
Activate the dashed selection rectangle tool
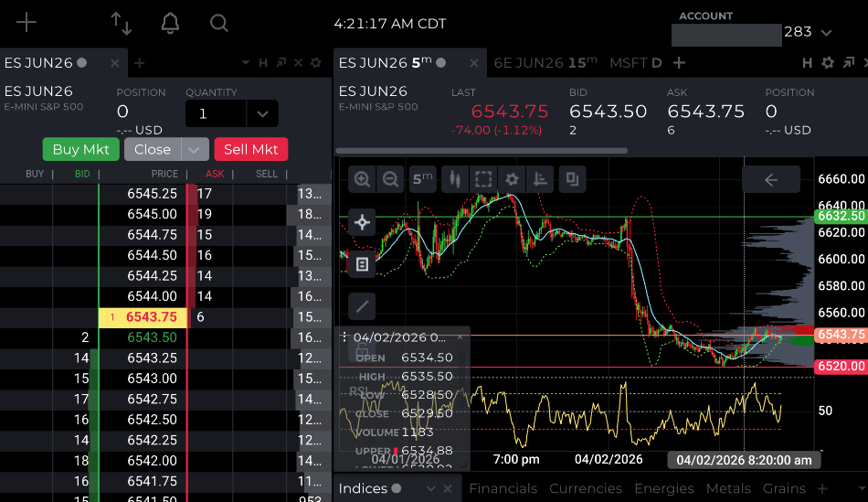(x=483, y=179)
